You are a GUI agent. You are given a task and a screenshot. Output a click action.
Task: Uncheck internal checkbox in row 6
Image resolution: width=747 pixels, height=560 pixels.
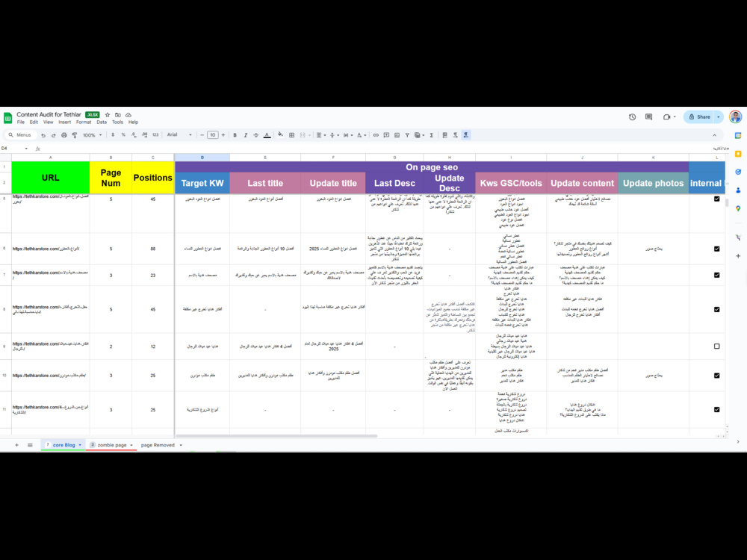pos(716,249)
